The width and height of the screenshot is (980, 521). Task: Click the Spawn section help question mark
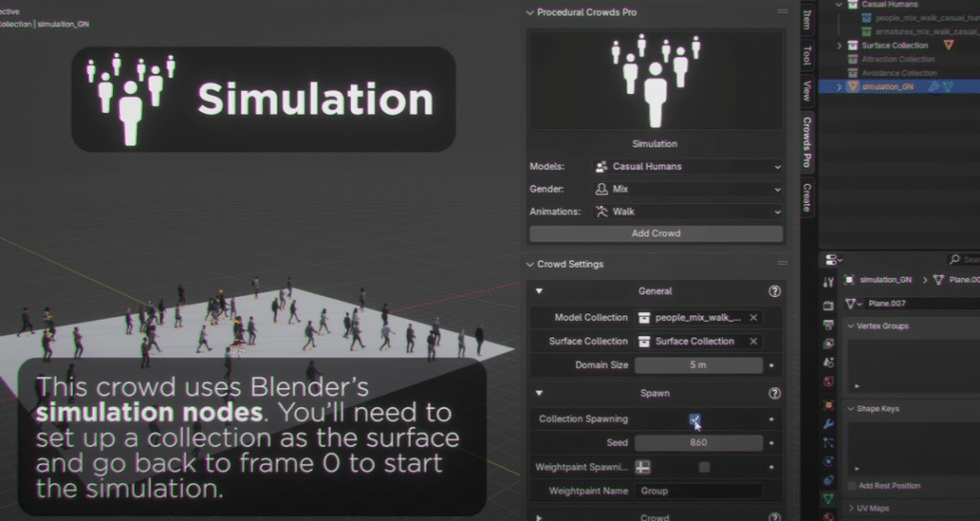click(x=774, y=393)
